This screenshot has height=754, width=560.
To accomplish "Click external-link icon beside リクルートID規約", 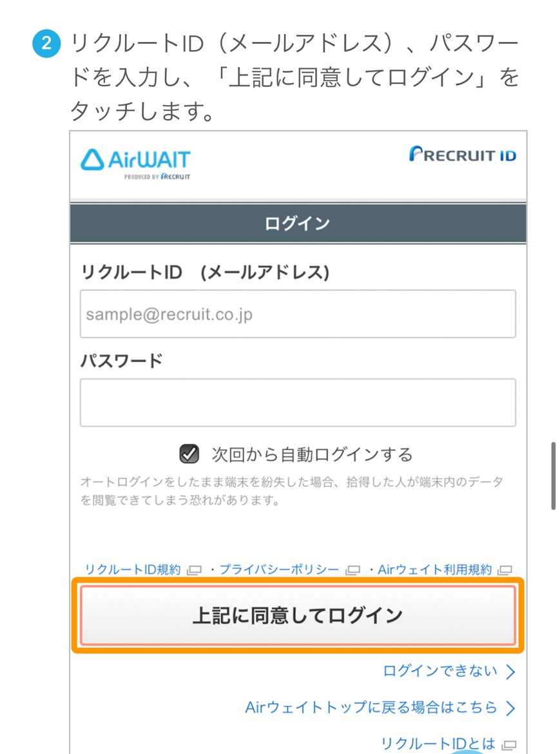I will click(x=195, y=570).
